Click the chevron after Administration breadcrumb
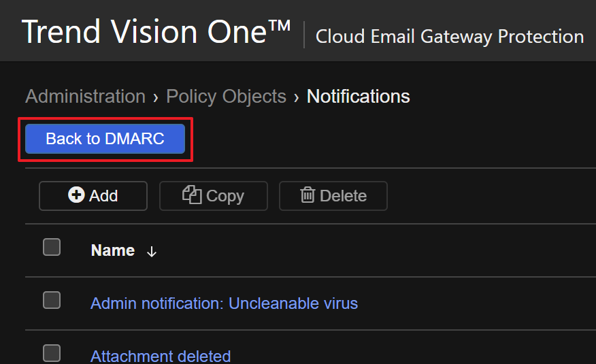The width and height of the screenshot is (596, 364). (x=156, y=97)
